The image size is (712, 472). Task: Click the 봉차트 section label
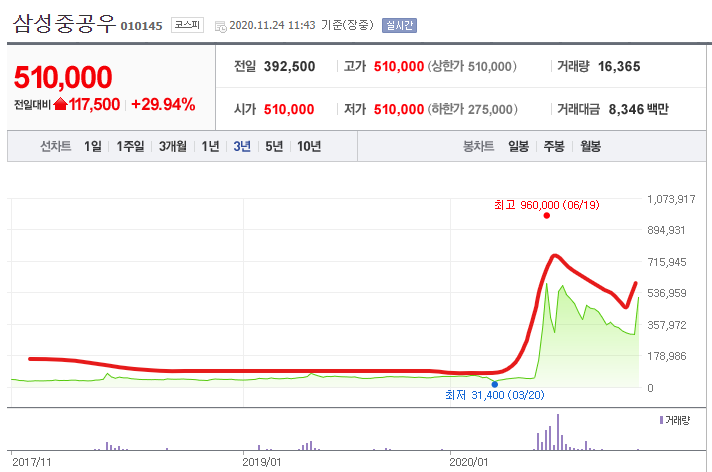(x=478, y=146)
